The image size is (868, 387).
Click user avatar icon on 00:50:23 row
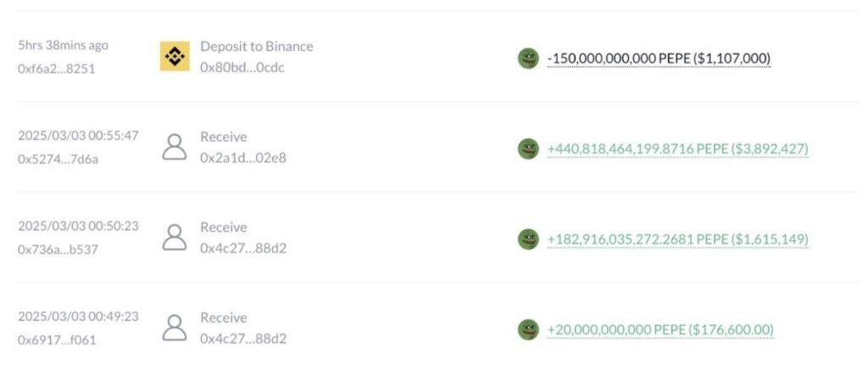[175, 238]
